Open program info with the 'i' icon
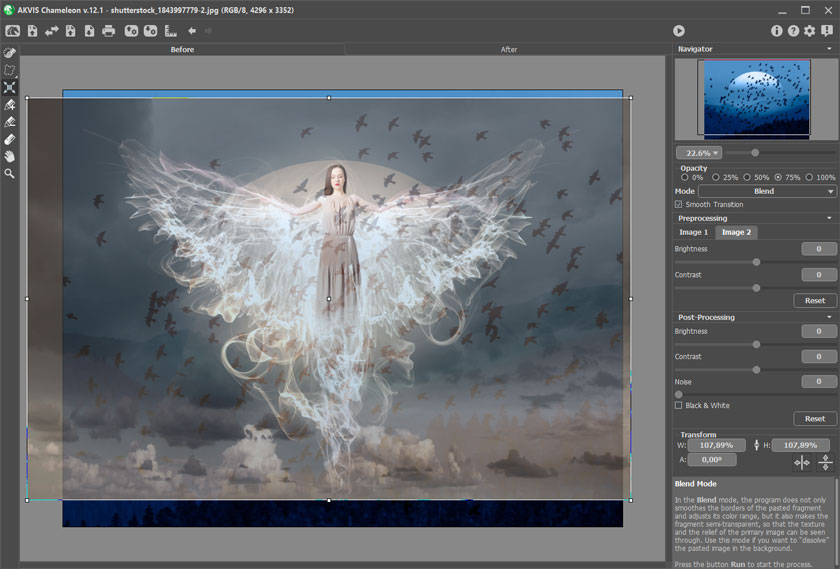The image size is (840, 569). (x=776, y=31)
